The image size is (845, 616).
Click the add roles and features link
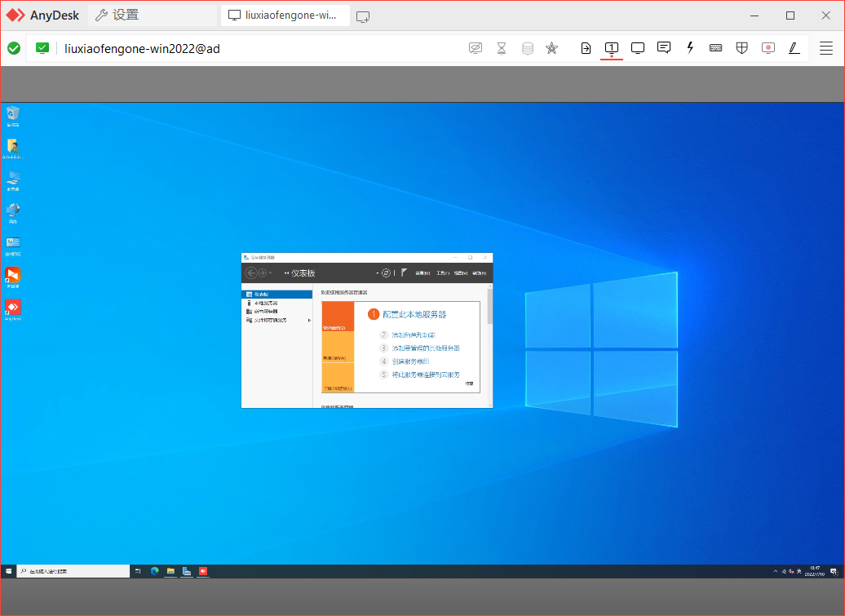414,335
